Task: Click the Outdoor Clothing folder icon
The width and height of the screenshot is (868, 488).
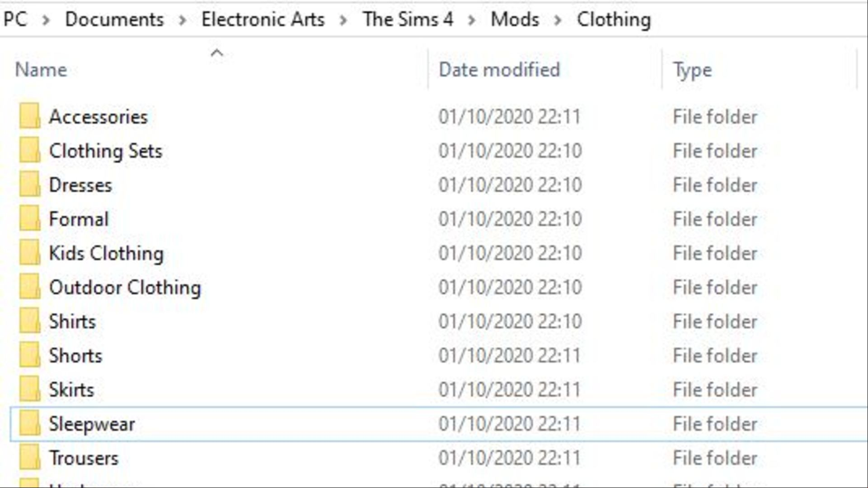Action: point(30,287)
